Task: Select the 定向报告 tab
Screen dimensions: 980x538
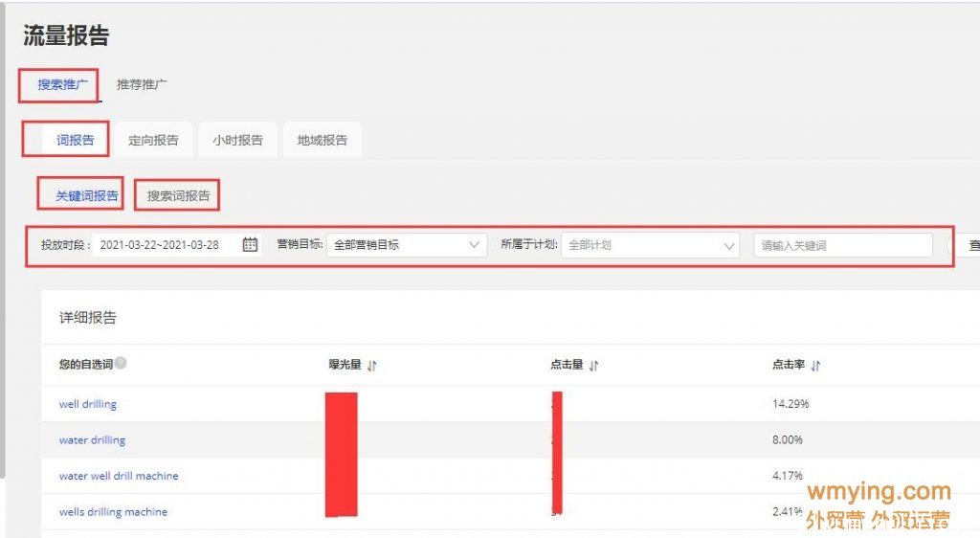Action: pos(153,140)
